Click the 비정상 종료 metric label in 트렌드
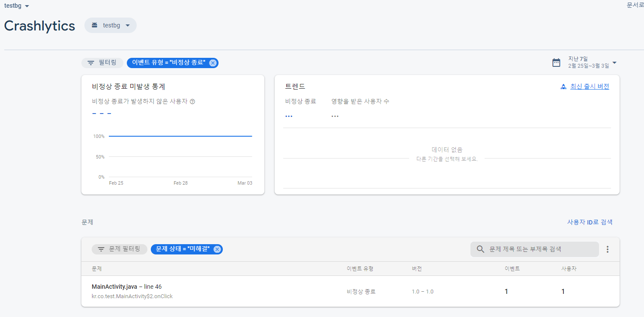644x317 pixels. tap(300, 102)
